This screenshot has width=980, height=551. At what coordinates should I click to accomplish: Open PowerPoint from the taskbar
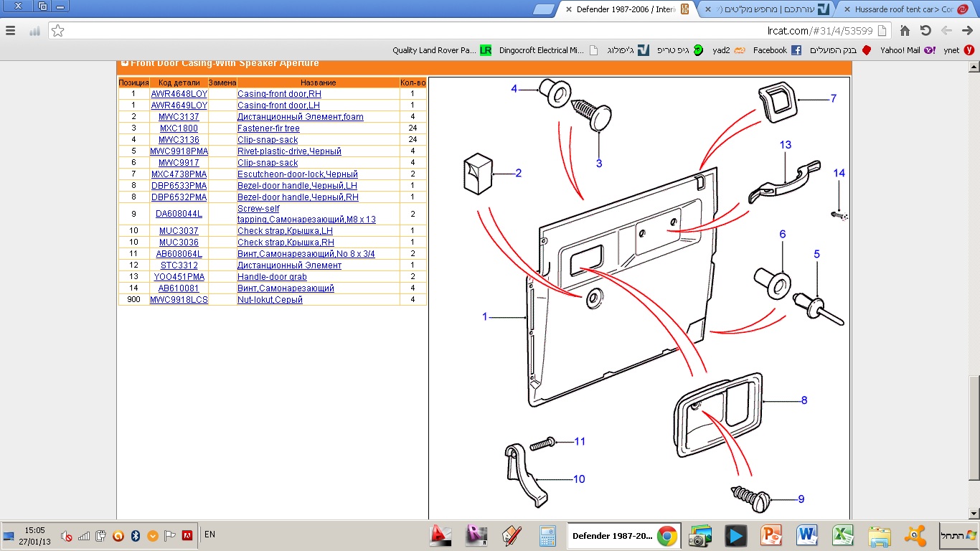point(771,535)
